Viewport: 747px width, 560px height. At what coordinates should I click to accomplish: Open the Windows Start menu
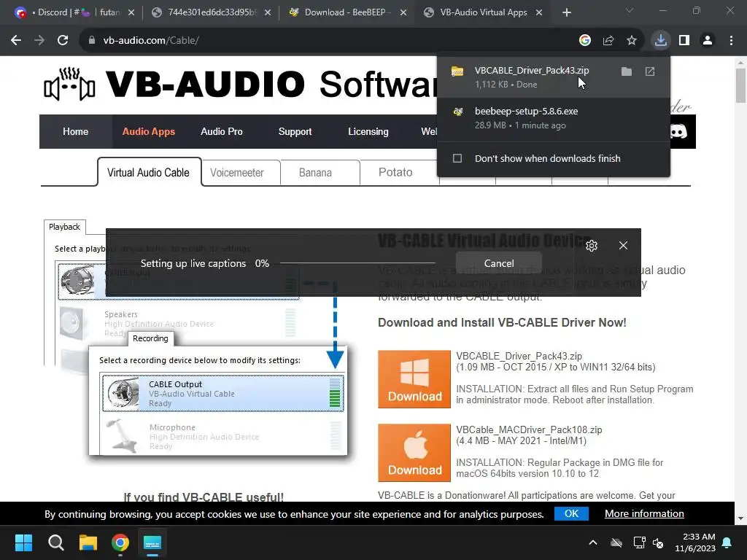[x=23, y=542]
